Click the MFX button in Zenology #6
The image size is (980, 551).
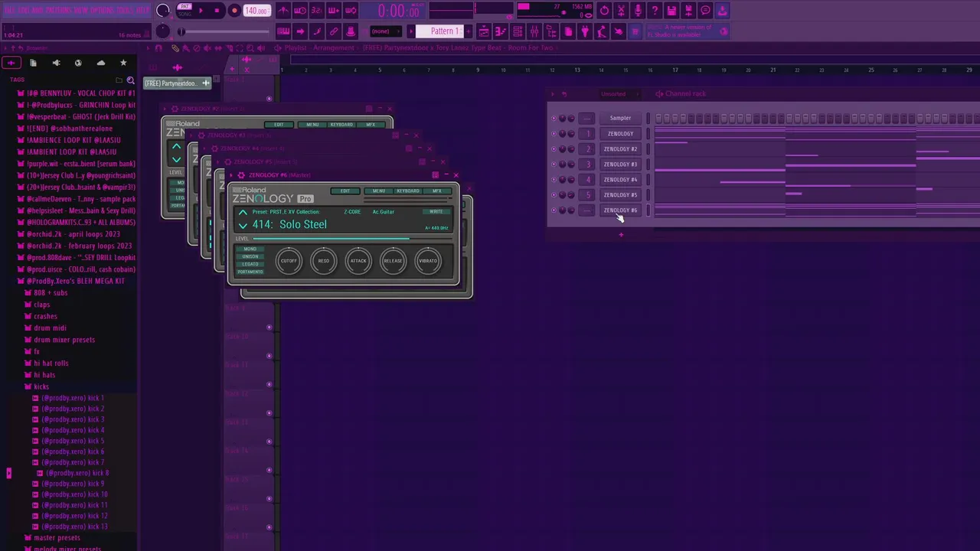click(x=436, y=191)
